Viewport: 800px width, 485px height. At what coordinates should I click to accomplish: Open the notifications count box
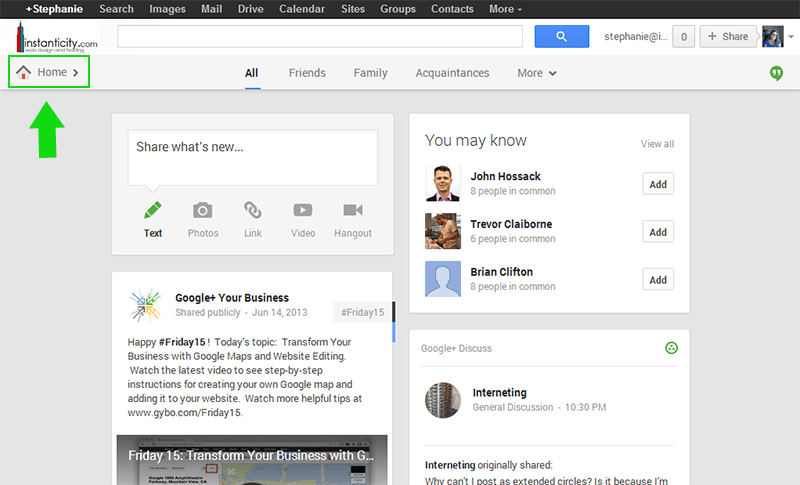[x=684, y=37]
